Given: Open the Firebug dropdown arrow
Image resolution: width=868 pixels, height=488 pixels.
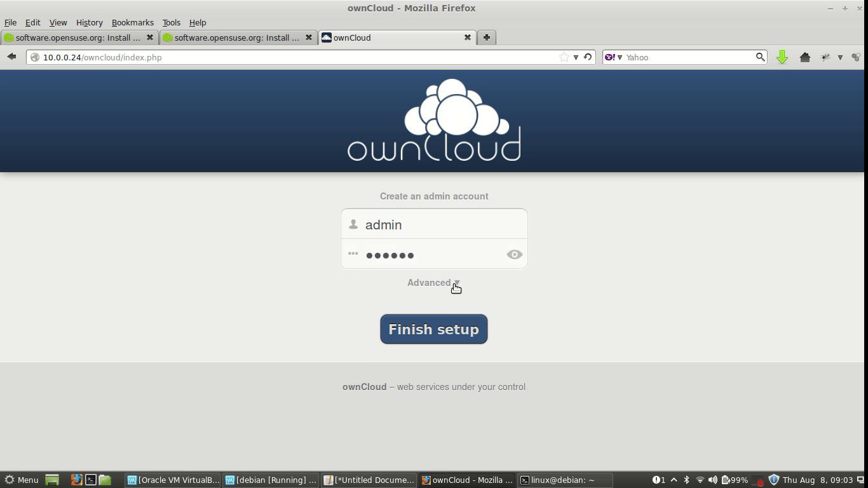Looking at the screenshot, I should click(x=840, y=57).
